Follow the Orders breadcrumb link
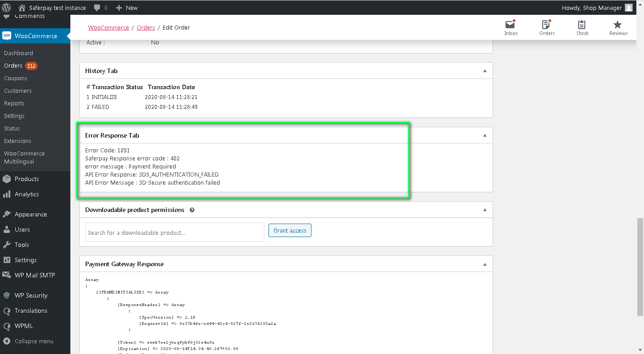 click(x=146, y=27)
